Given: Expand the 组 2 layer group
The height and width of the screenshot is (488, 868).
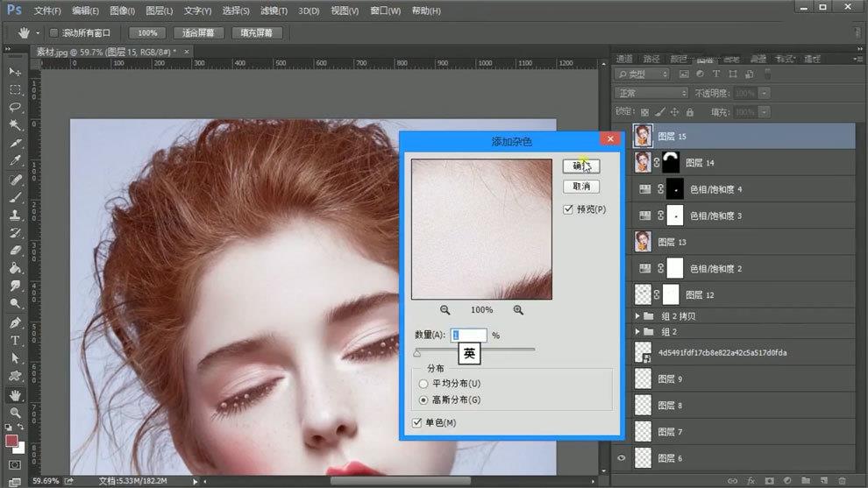Looking at the screenshot, I should coord(637,332).
